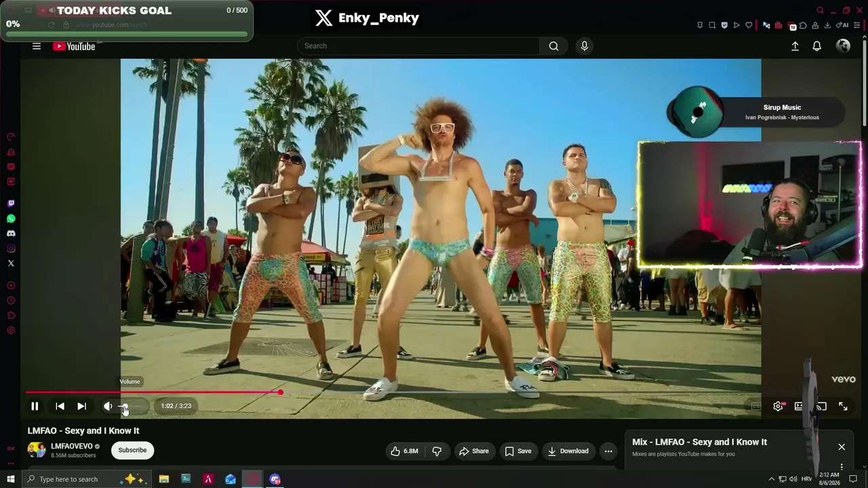Mute the video volume speaker icon
Image resolution: width=868 pixels, height=488 pixels.
tap(108, 406)
